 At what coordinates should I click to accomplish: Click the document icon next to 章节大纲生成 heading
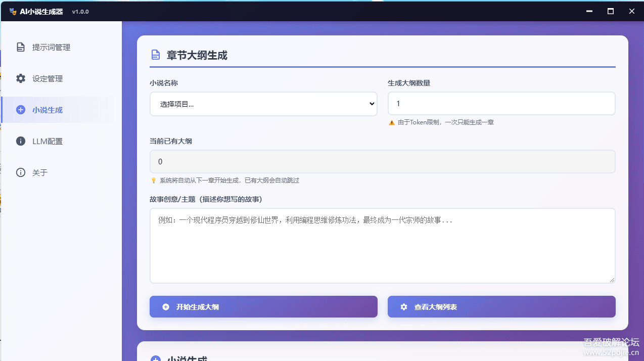click(x=155, y=55)
